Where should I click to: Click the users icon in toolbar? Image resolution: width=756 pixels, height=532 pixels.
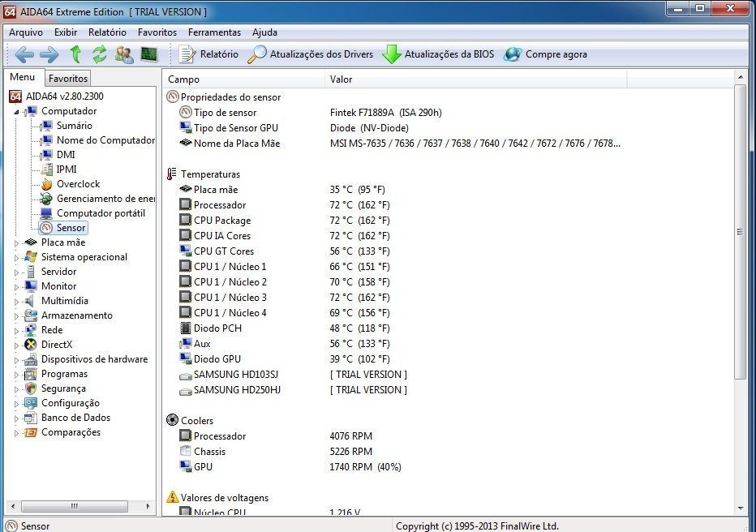[x=124, y=54]
